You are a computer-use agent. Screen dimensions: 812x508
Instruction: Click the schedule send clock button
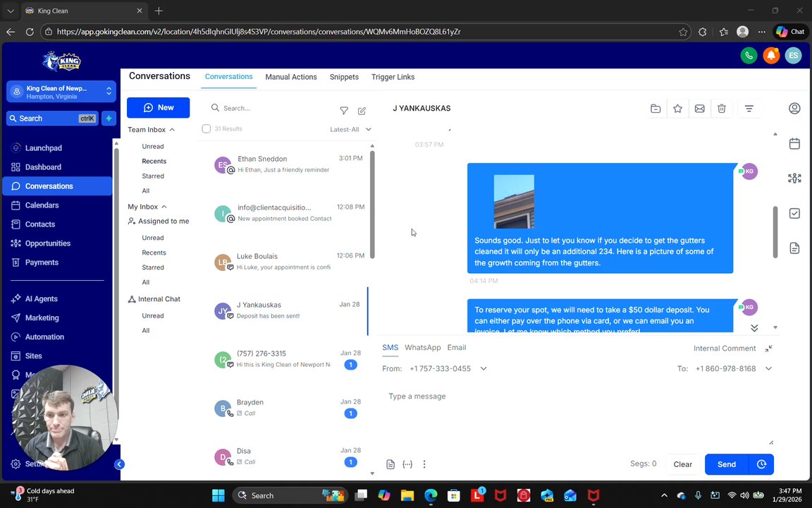click(761, 464)
